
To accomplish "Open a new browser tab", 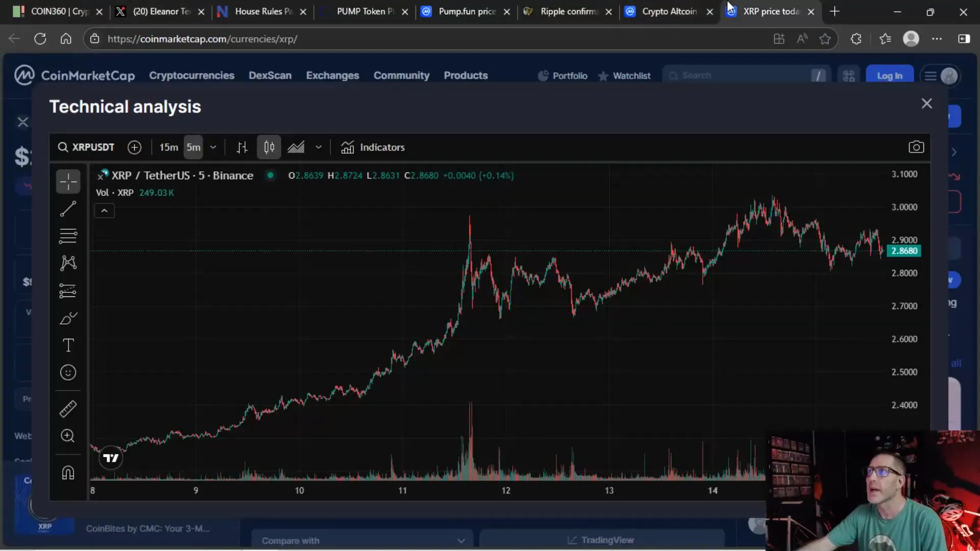I will 835,11.
